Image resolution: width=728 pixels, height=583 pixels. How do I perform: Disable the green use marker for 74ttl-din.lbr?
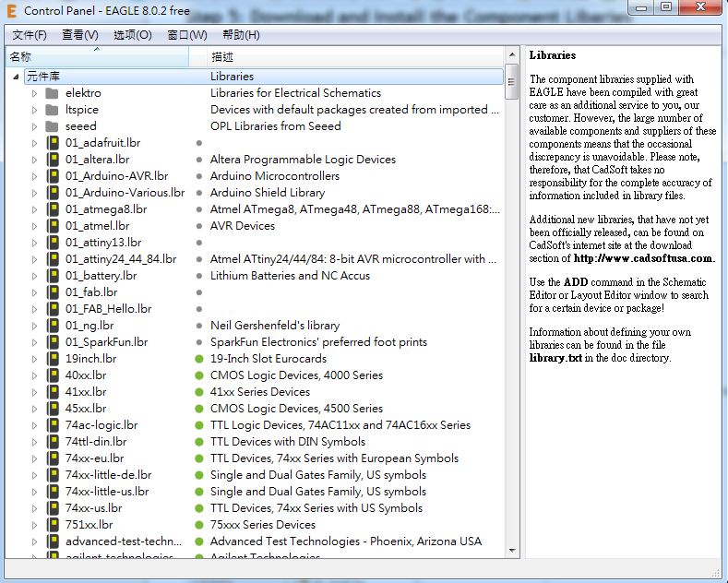199,442
